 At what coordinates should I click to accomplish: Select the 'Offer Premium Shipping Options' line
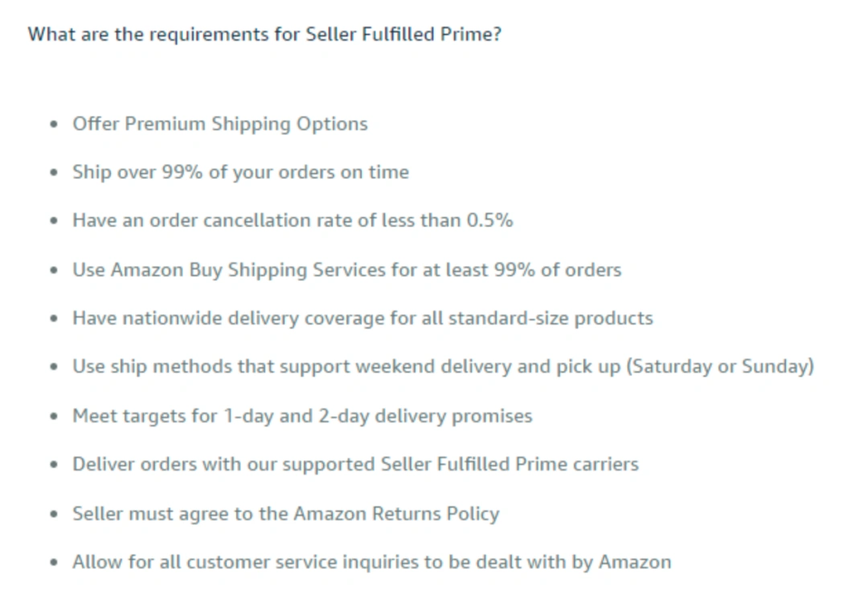pyautogui.click(x=219, y=124)
